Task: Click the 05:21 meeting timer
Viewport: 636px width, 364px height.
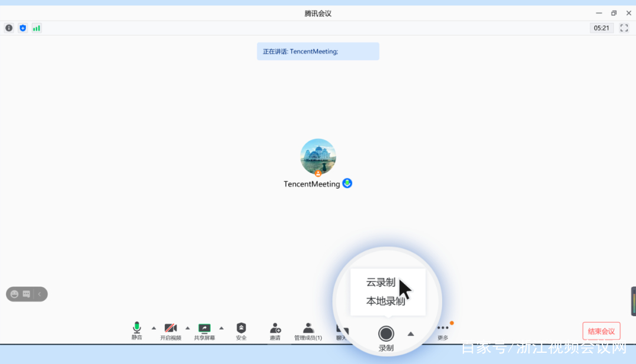Action: (x=601, y=28)
